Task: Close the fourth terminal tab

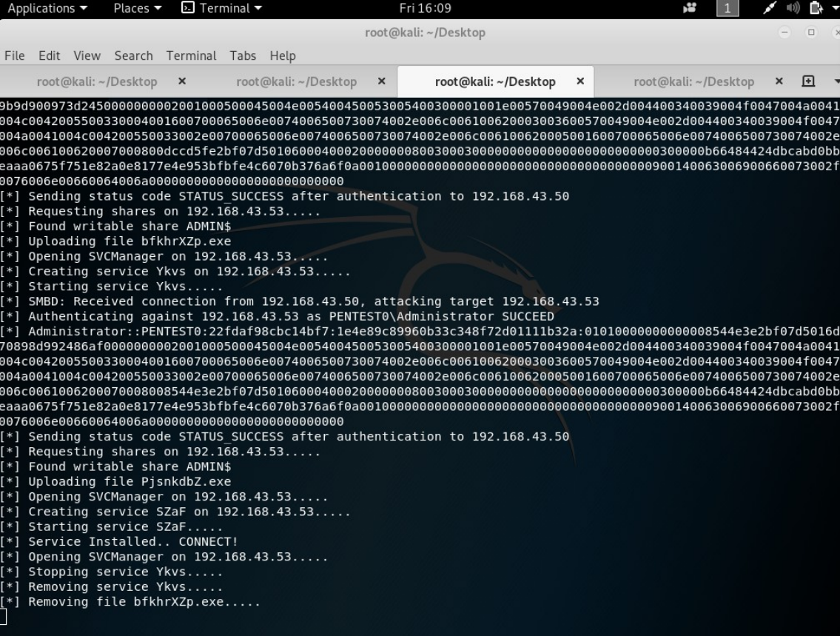Action: tap(779, 81)
